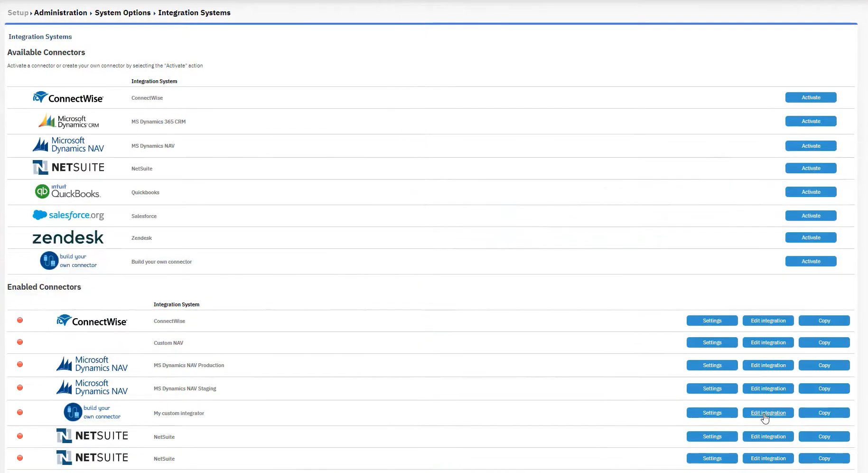Screen dimensions: 868x473
Task: Go to Administration in the breadcrumb
Action: point(61,13)
